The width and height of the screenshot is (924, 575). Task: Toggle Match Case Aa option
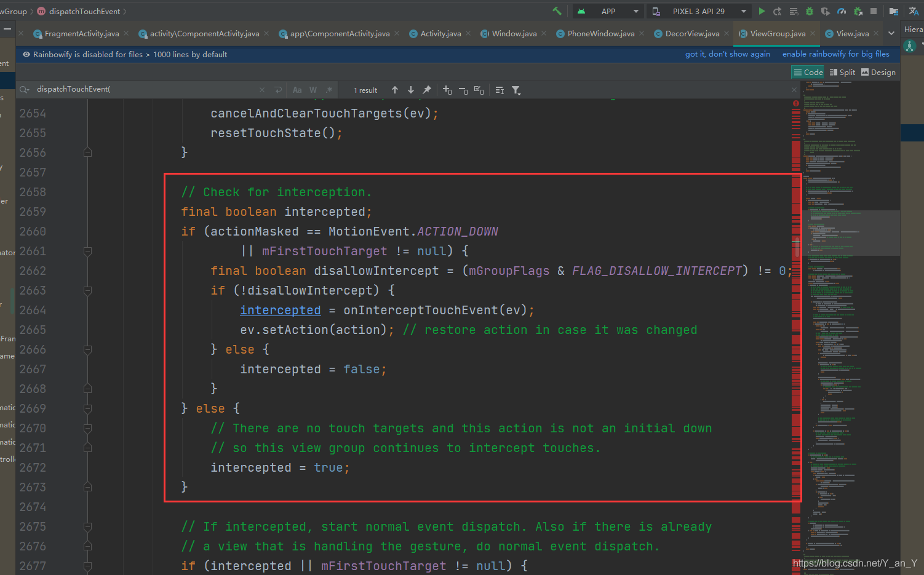[297, 90]
